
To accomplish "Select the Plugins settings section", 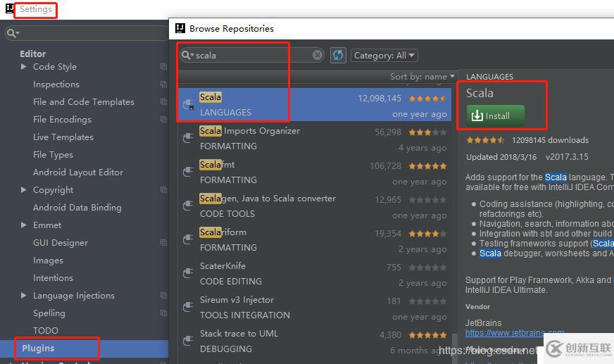I will point(84,349).
